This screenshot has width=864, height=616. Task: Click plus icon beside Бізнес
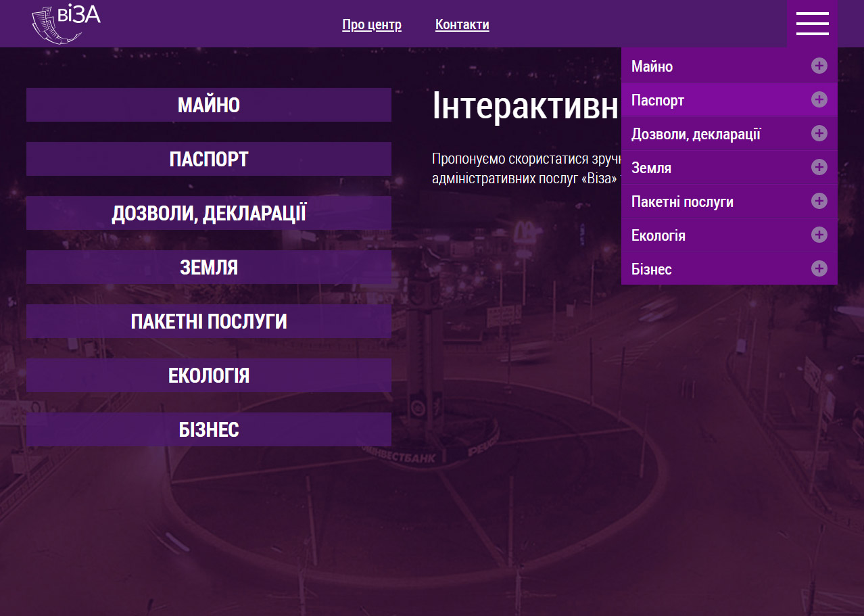[819, 268]
